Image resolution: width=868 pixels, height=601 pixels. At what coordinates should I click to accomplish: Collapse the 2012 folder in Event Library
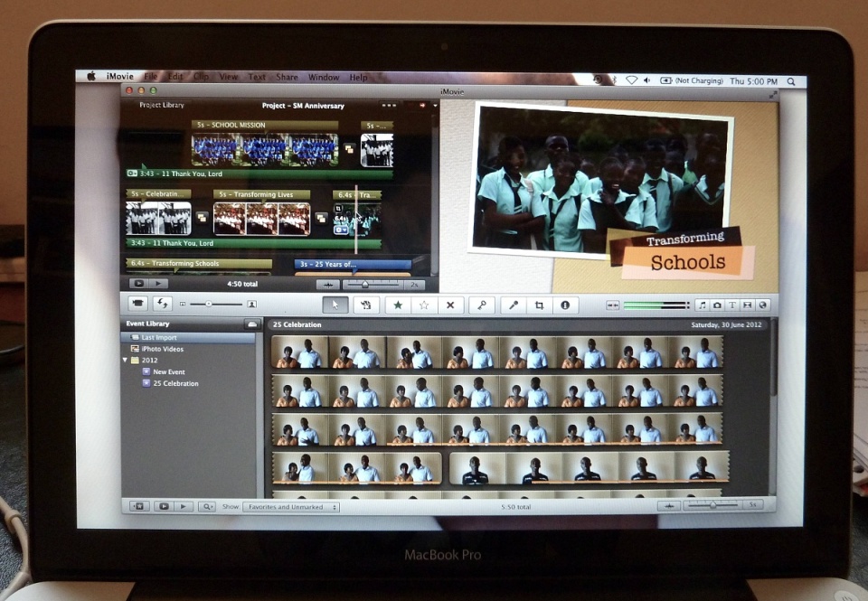126,361
